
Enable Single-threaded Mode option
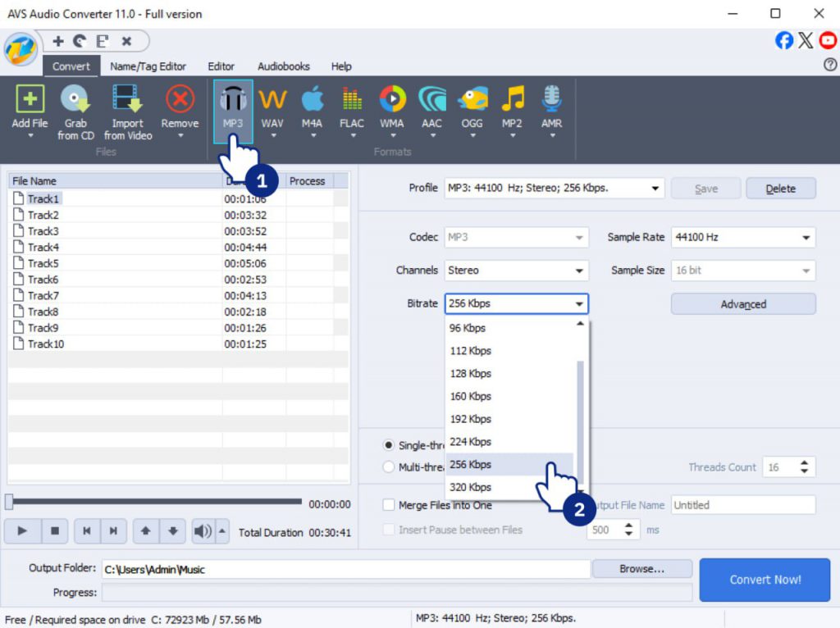coord(386,445)
